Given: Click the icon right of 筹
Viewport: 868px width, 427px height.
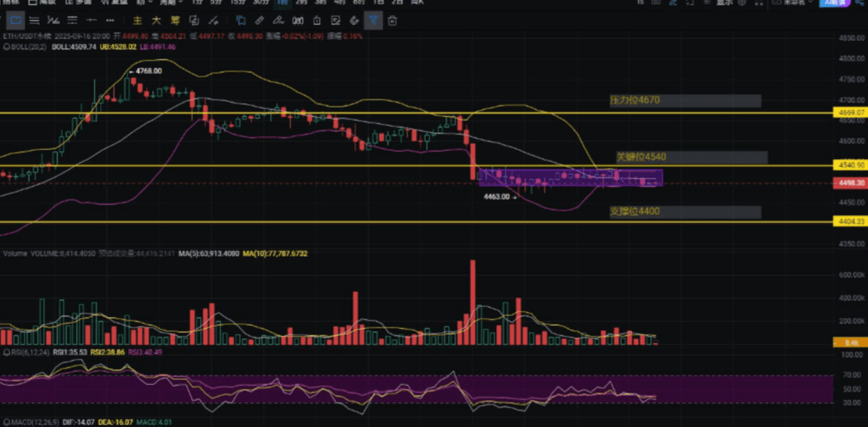Looking at the screenshot, I should (x=194, y=21).
